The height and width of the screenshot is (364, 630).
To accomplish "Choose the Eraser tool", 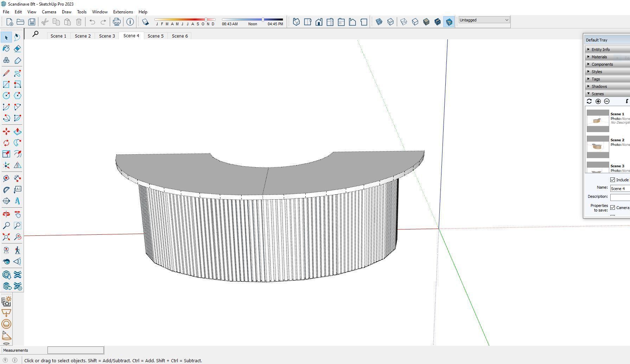I will (x=17, y=48).
